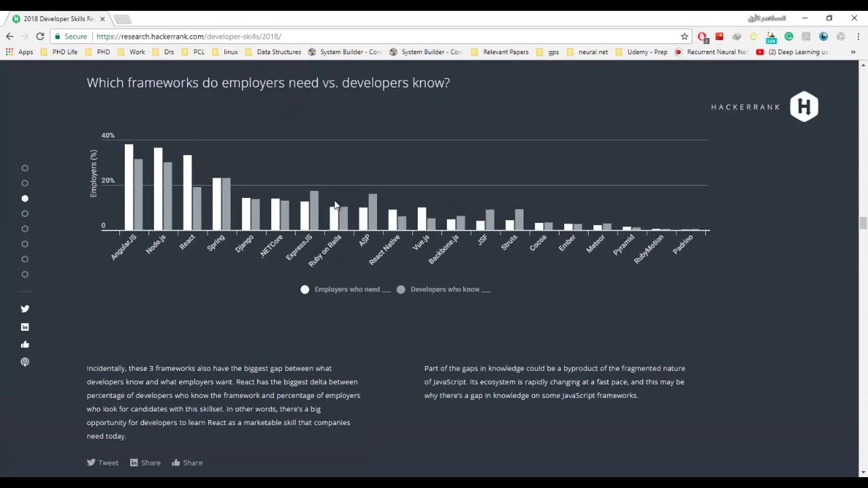Click the LinkedIn icon in left sidebar

25,327
